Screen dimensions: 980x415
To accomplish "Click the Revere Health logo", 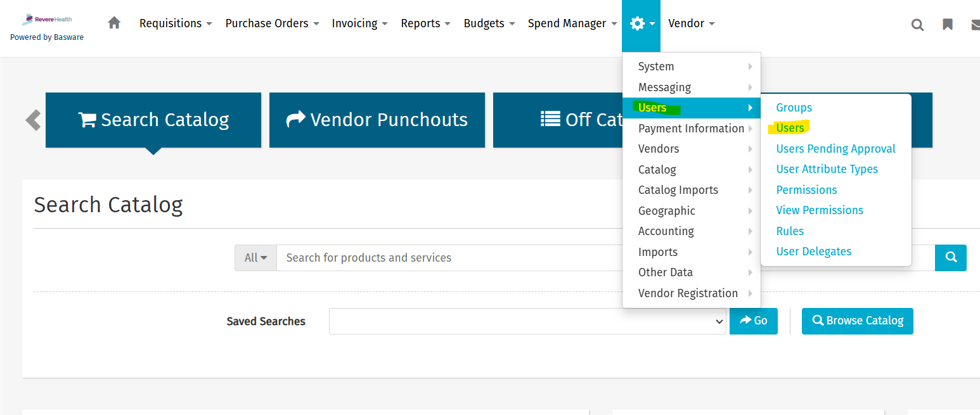I will point(47,20).
